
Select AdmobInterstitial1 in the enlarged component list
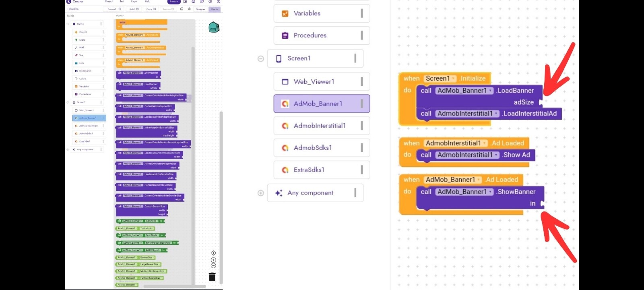click(x=322, y=126)
